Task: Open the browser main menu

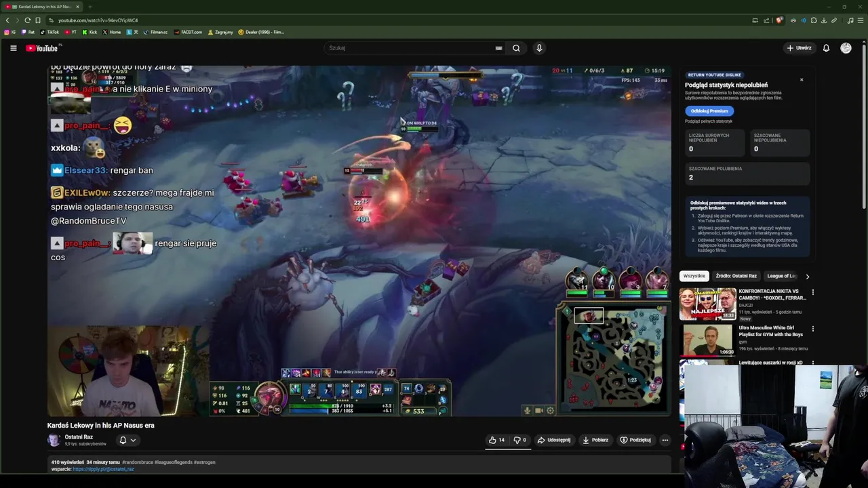Action: [861, 20]
